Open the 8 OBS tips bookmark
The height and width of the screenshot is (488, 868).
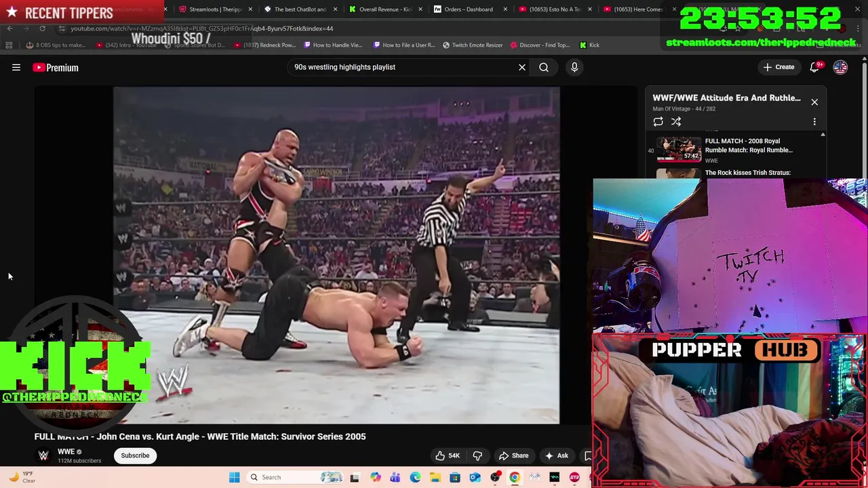point(56,45)
